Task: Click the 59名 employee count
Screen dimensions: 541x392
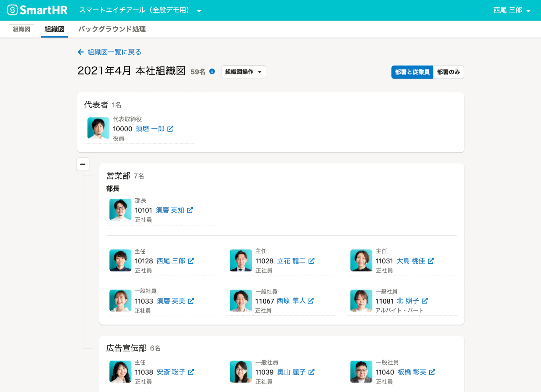Action: [x=198, y=72]
